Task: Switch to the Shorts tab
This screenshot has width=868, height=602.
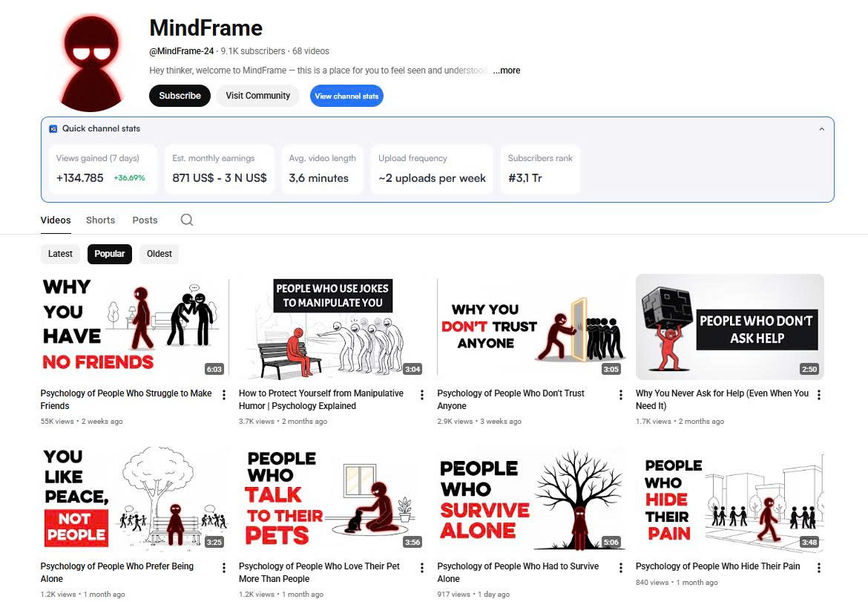Action: (x=101, y=220)
